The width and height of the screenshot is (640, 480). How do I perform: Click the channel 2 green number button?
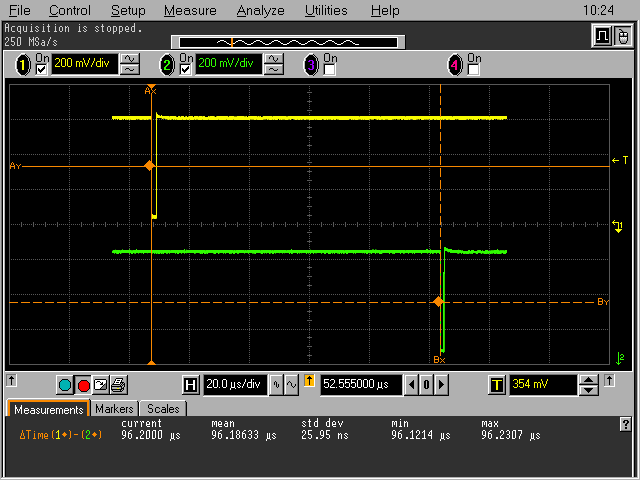(x=168, y=65)
